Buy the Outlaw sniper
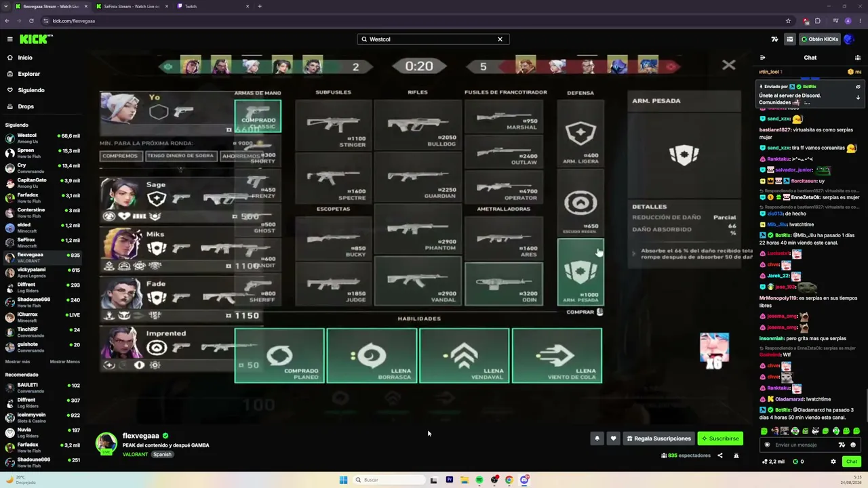The width and height of the screenshot is (868, 488). (x=504, y=151)
